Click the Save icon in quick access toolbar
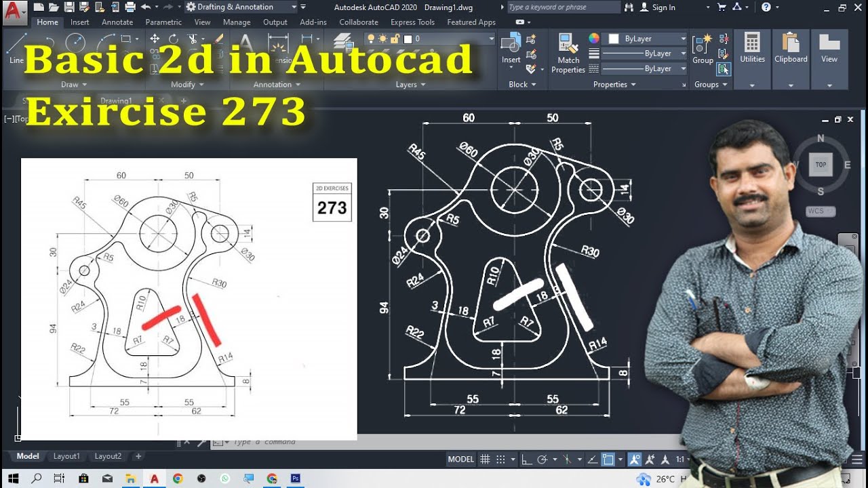 pyautogui.click(x=69, y=7)
